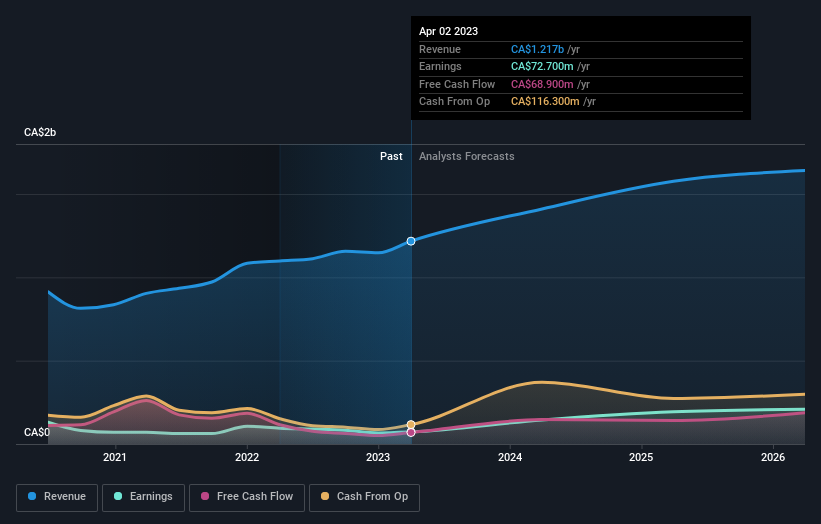Image resolution: width=821 pixels, height=524 pixels.
Task: Click the blue Revenue legend dot
Action: (32, 496)
